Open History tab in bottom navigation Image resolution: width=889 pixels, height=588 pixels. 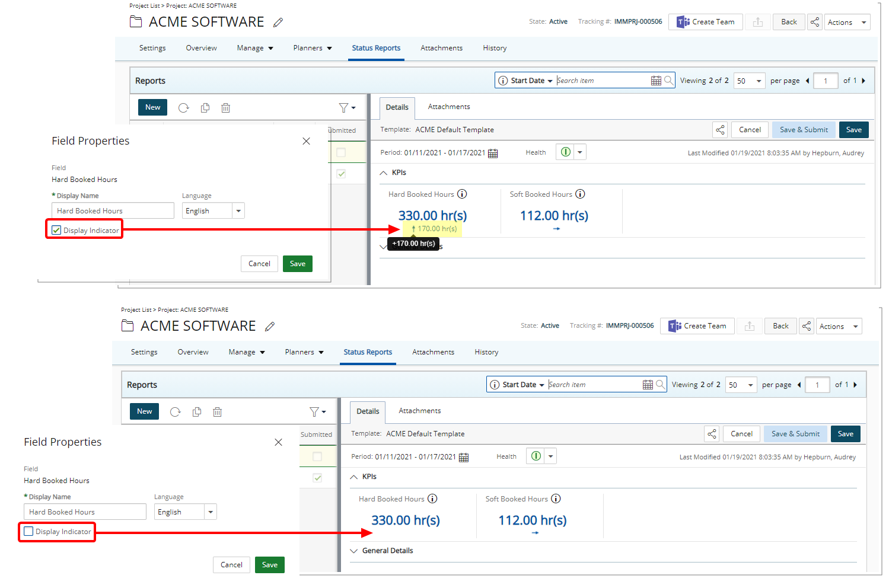[486, 352]
